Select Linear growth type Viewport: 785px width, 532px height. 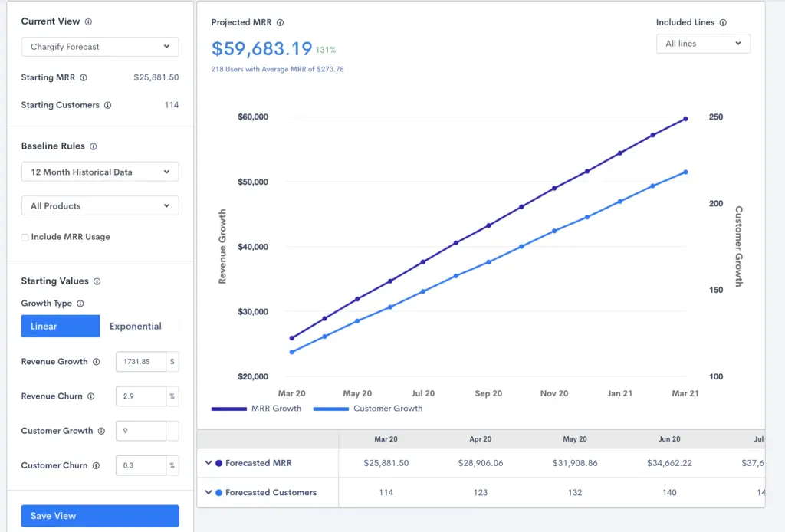[x=61, y=327]
